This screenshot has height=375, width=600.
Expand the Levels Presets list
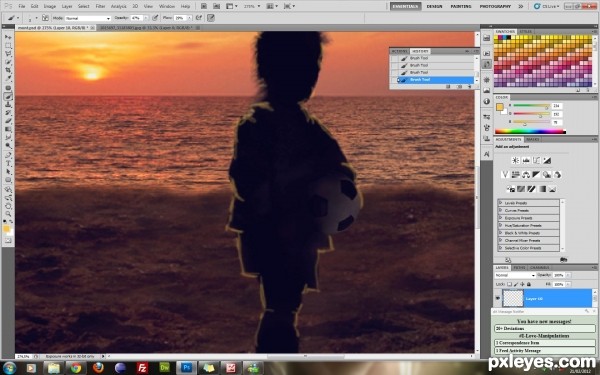[x=528, y=203]
